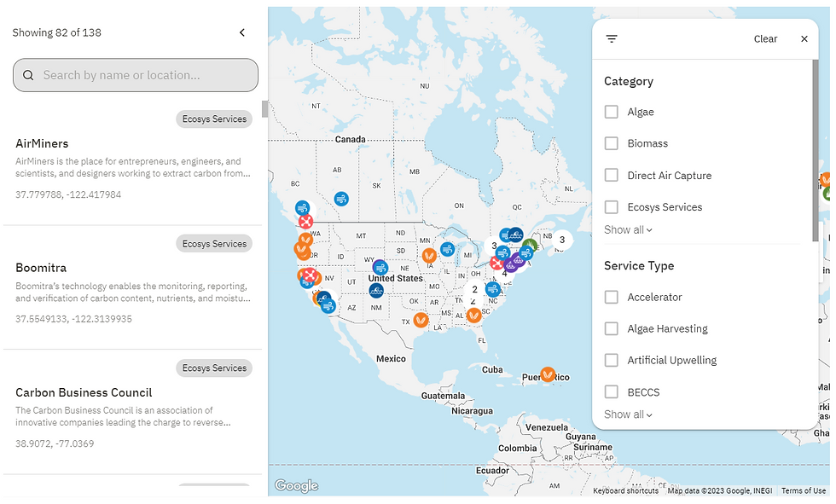Click the filter panel scrollbar thumb
The width and height of the screenshot is (836, 504).
(816, 150)
